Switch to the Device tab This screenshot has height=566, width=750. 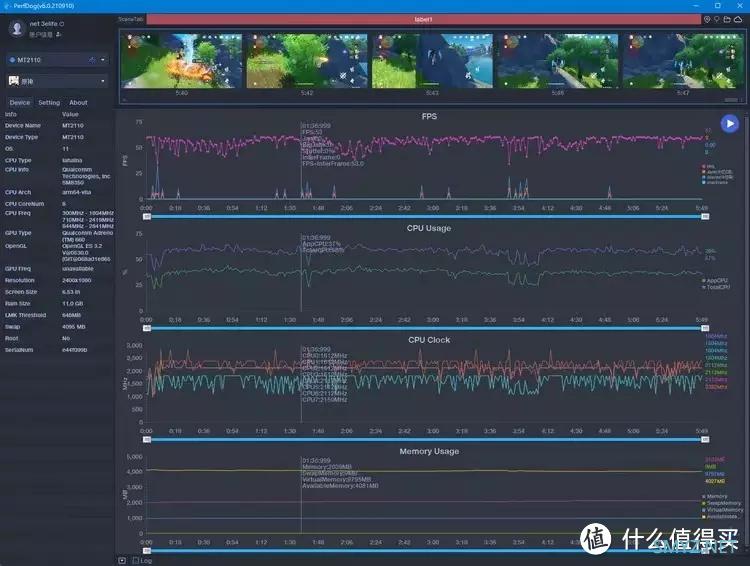click(20, 102)
